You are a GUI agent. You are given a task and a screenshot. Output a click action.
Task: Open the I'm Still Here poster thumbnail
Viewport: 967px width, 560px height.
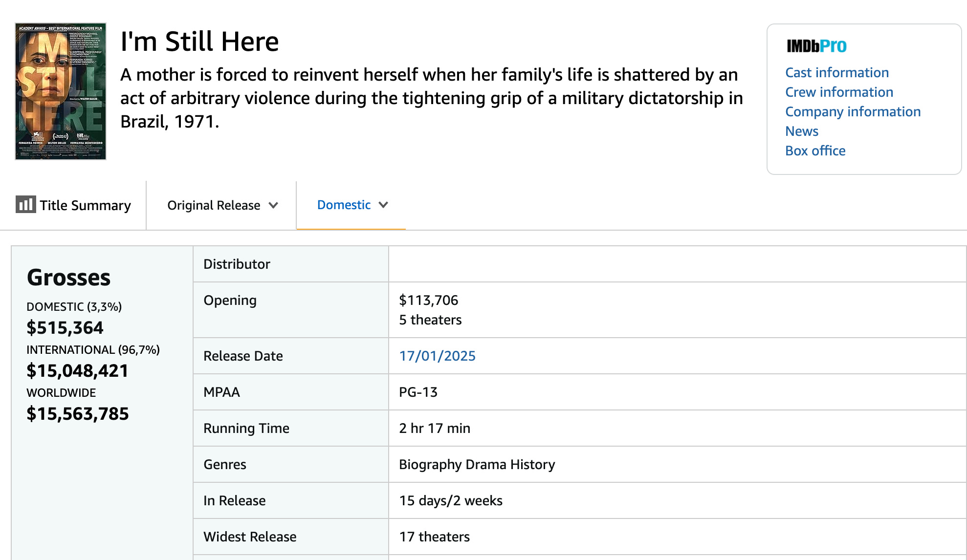[x=61, y=91]
